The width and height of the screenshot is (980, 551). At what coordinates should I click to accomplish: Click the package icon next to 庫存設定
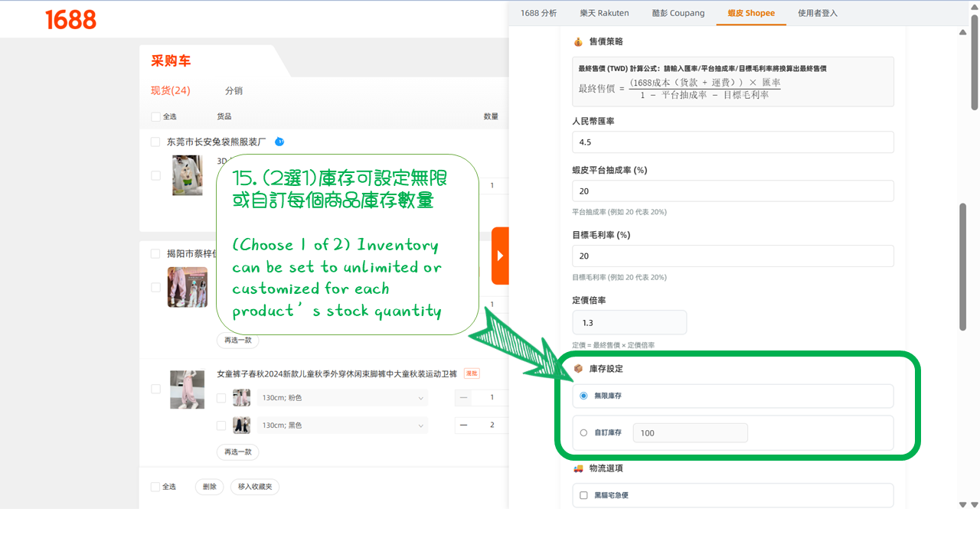577,368
